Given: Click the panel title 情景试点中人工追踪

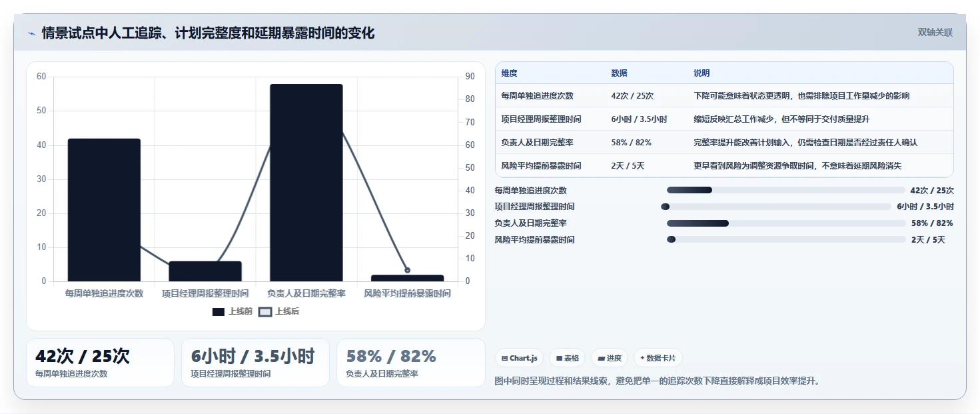Looking at the screenshot, I should click(209, 33).
